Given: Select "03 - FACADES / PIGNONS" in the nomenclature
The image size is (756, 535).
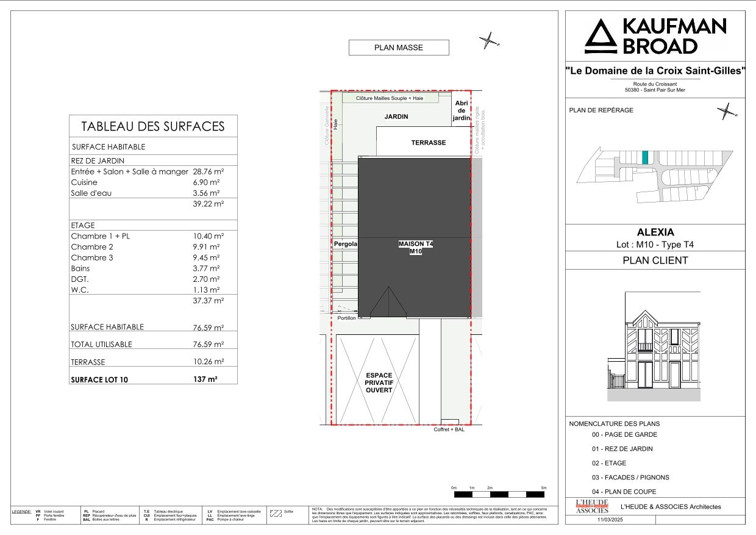Looking at the screenshot, I should 630,477.
